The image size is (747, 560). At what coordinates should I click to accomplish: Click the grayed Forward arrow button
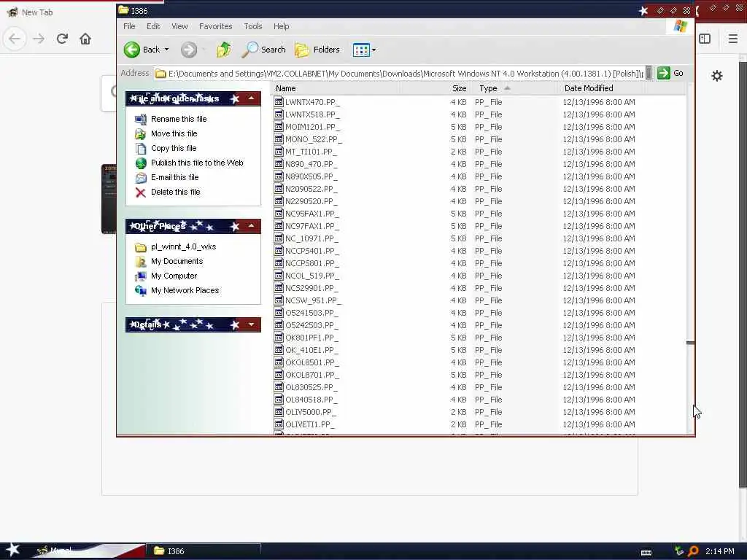189,50
